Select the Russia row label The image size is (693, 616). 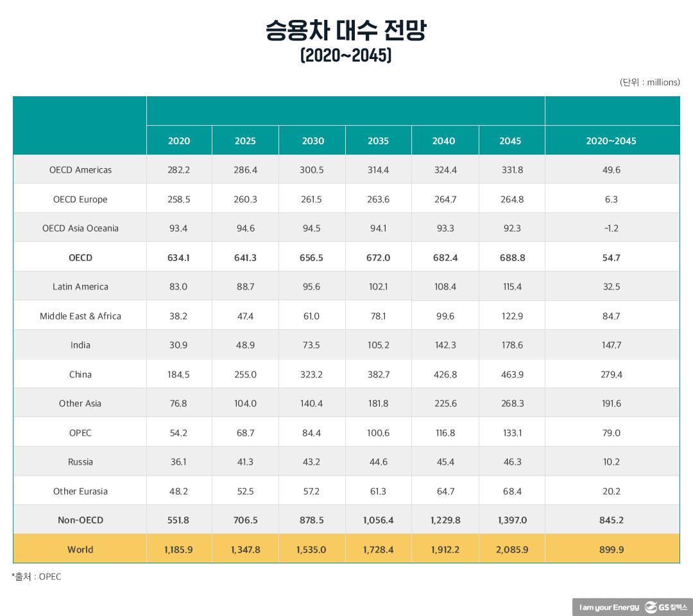coord(80,461)
